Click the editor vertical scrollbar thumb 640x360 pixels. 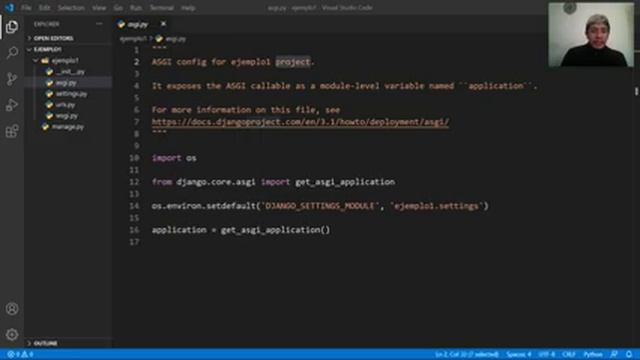pyautogui.click(x=636, y=91)
